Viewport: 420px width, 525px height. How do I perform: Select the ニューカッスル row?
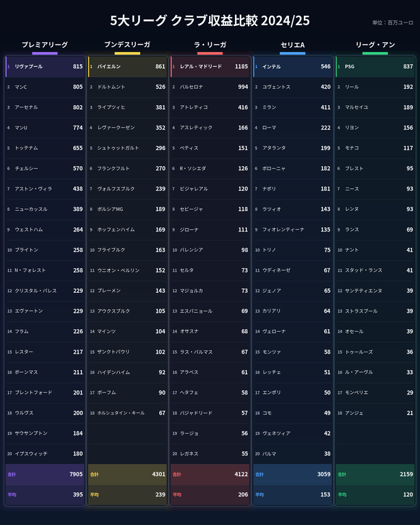tap(45, 210)
